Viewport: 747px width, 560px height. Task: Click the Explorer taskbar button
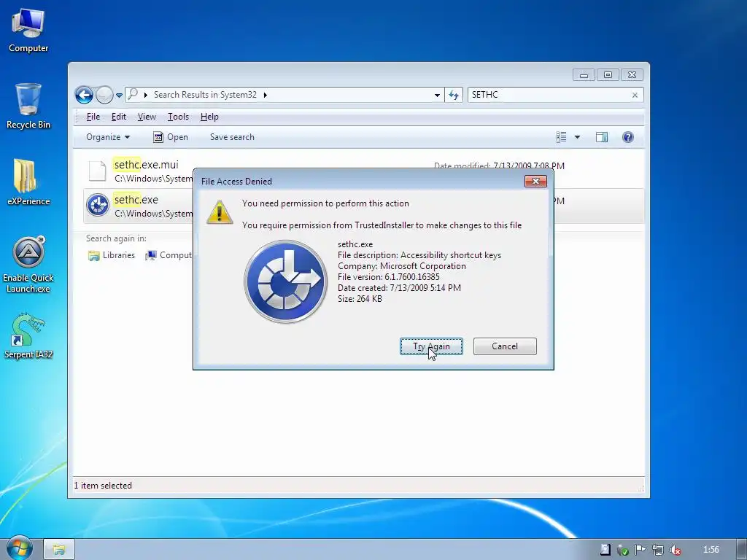tap(59, 550)
